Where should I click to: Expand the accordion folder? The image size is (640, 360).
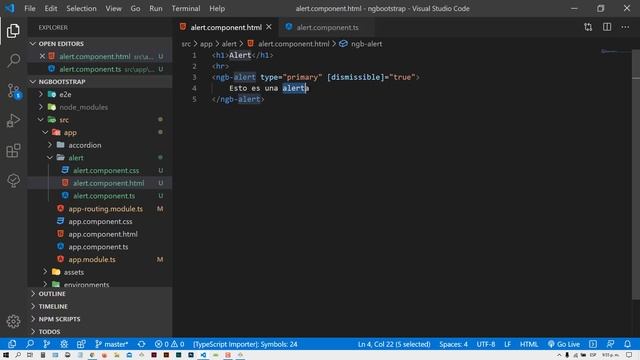pos(100,145)
